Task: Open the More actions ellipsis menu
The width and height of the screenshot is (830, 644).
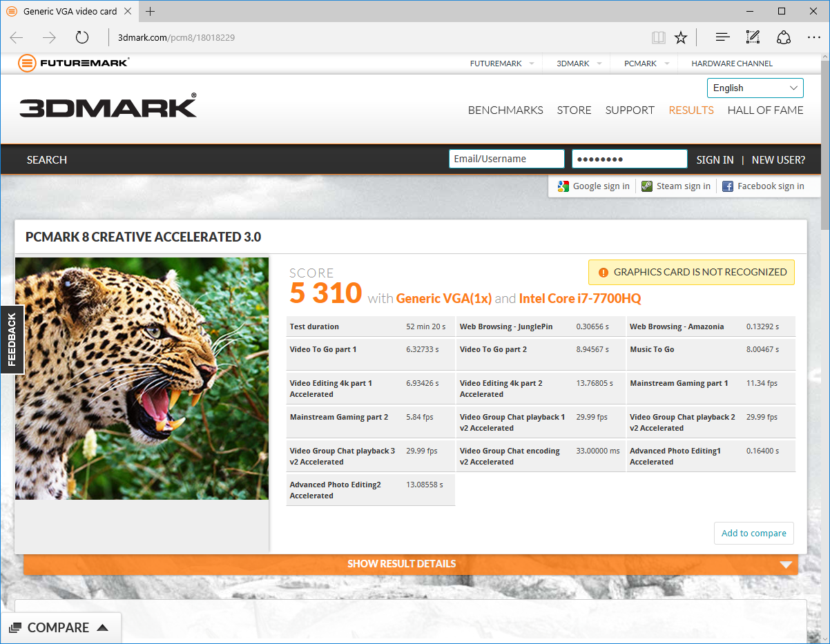Action: 813,37
